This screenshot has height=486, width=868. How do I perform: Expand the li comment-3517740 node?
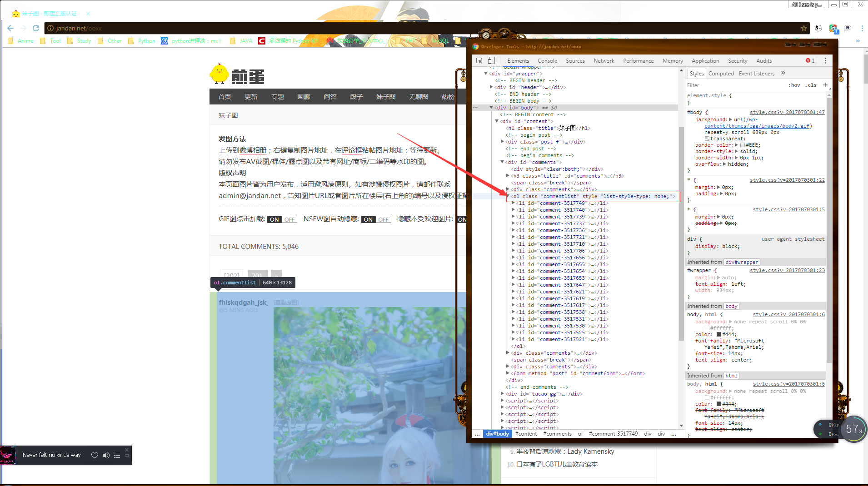513,210
